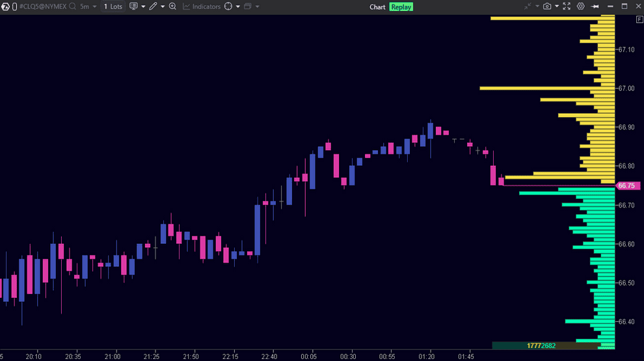644x361 pixels.
Task: Click the collapse arrows icon
Action: coord(528,6)
